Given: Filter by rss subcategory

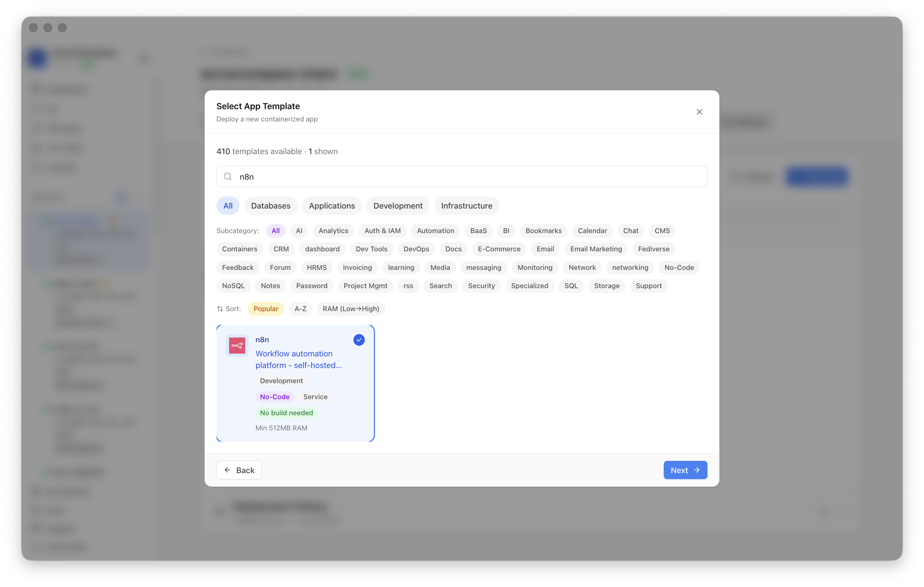Looking at the screenshot, I should tap(408, 286).
